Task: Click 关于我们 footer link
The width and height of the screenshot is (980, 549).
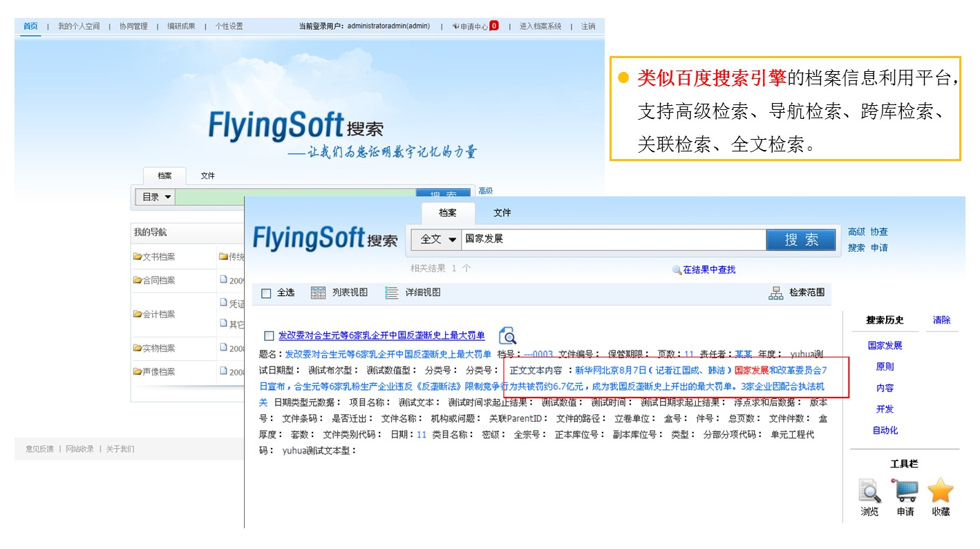Action: [120, 449]
